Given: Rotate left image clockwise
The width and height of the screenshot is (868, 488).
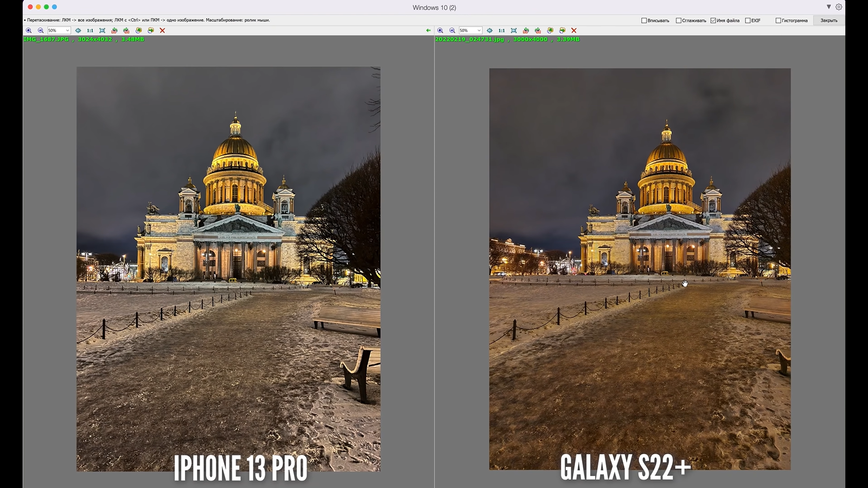Looking at the screenshot, I should [126, 30].
